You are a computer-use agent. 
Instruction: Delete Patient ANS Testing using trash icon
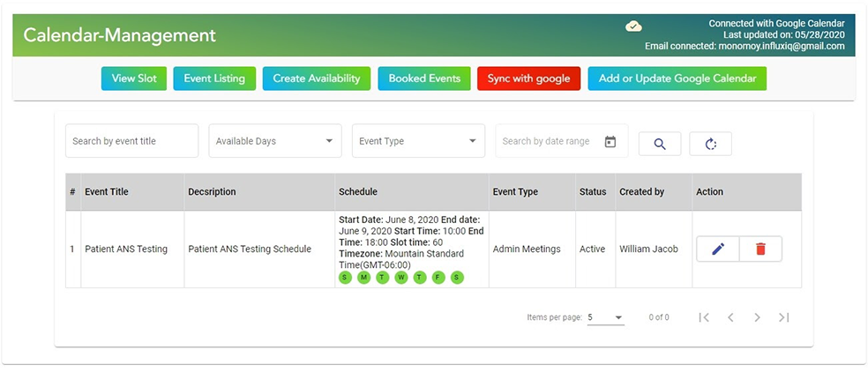pyautogui.click(x=759, y=249)
